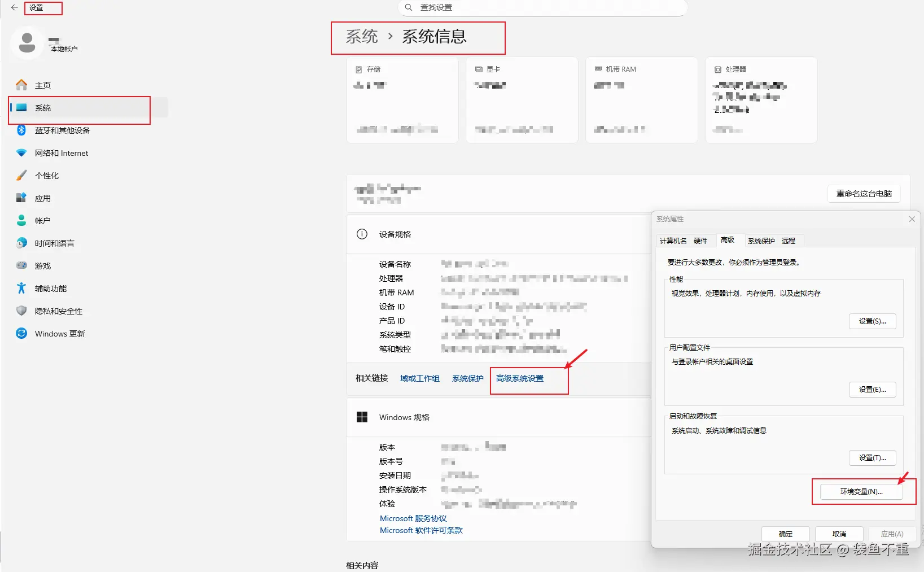Open 时间和语言 via the globe clock icon
Viewport: 924px width, 572px height.
(x=21, y=243)
